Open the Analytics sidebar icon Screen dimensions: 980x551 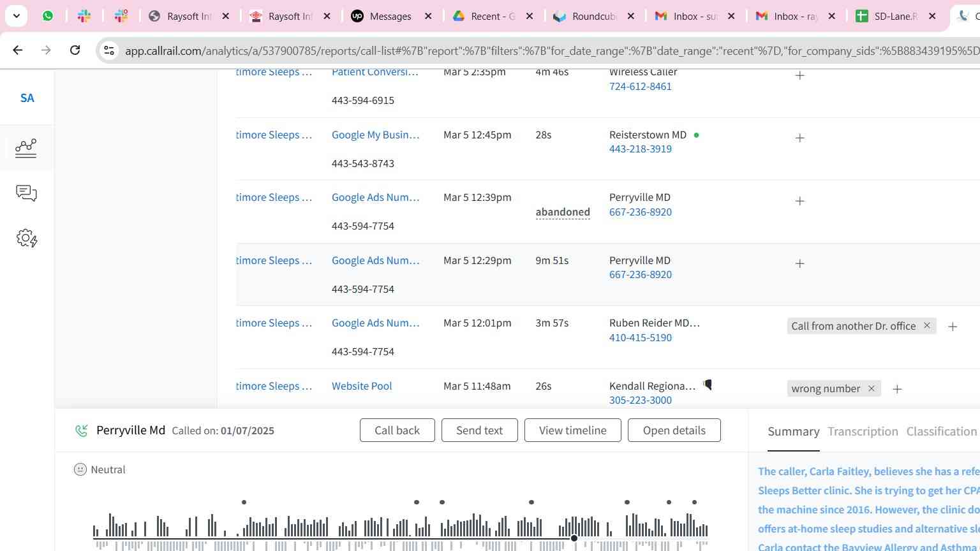tap(26, 148)
